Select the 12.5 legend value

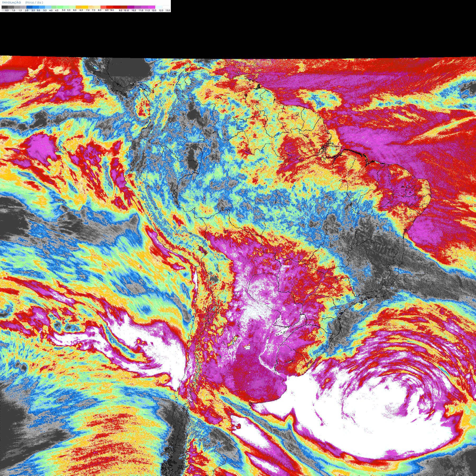click(x=161, y=10)
